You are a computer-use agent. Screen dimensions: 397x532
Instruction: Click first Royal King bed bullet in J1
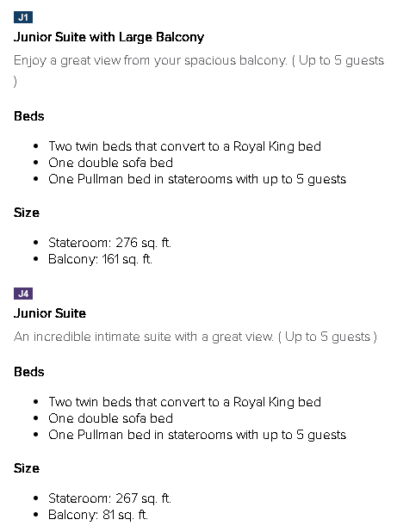[x=184, y=146]
